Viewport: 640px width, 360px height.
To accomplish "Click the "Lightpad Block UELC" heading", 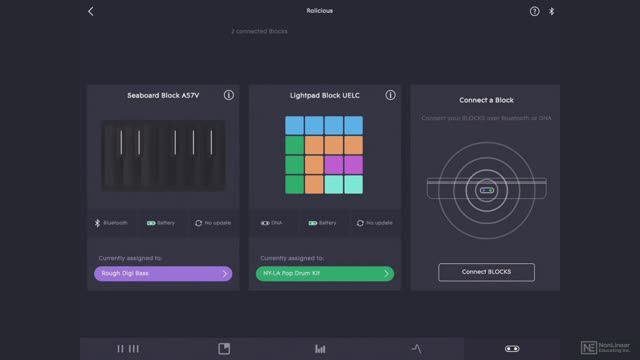I will (x=324, y=96).
